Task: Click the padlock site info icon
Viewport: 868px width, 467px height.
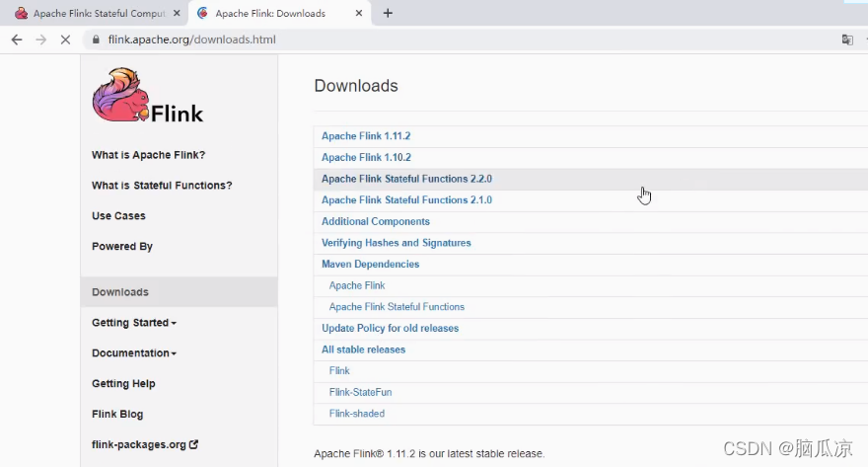Action: (x=96, y=39)
